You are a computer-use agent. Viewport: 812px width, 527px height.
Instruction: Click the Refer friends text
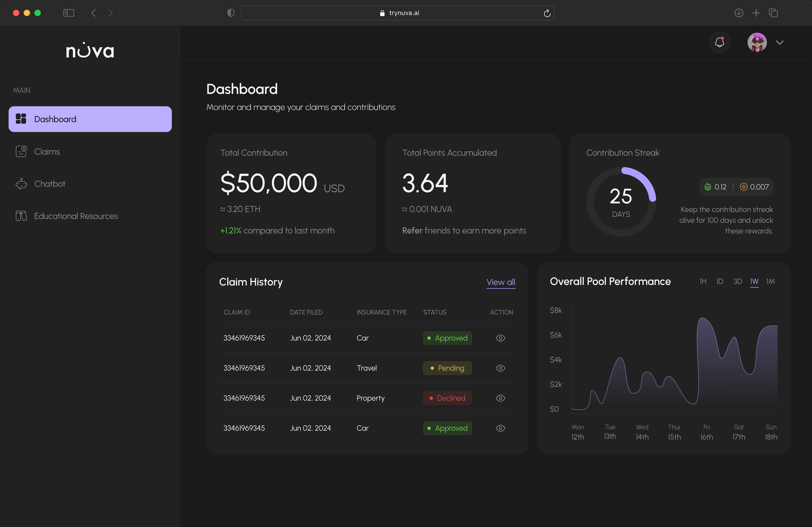pos(412,231)
